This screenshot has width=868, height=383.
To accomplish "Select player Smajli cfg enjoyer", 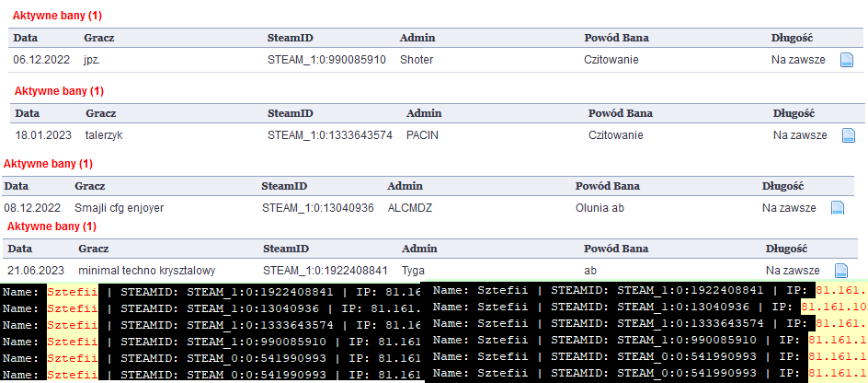I will 120,208.
